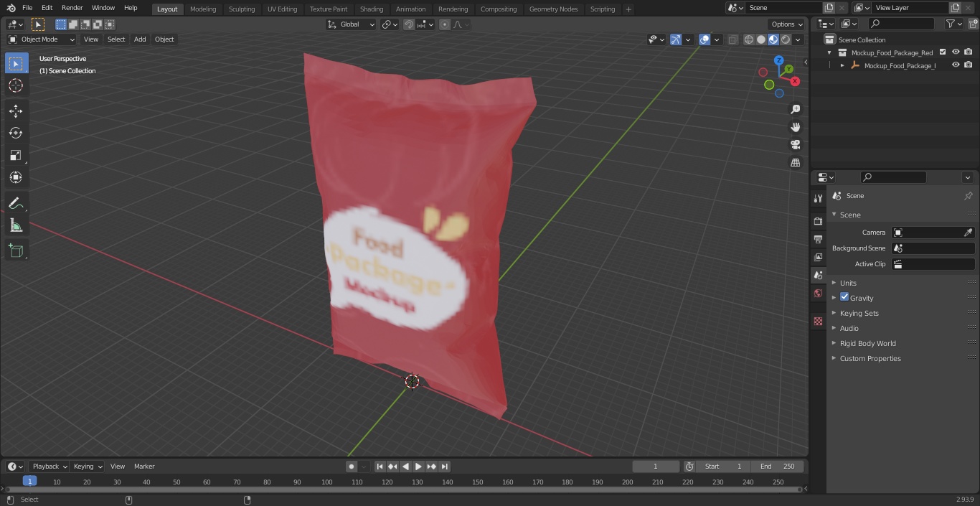The height and width of the screenshot is (506, 980).
Task: Switch to the Geometry Nodes workspace tab
Action: [553, 9]
